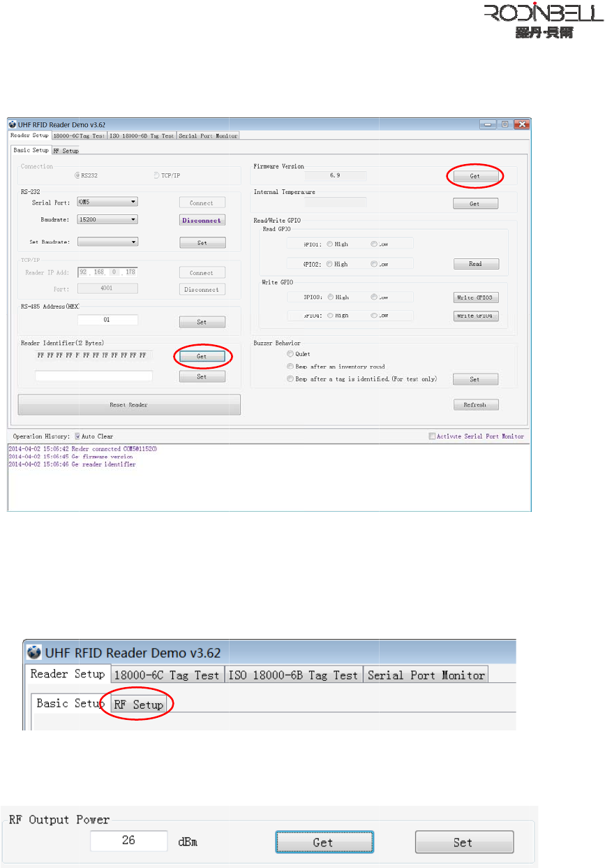Get the Internal Temperature

click(x=475, y=204)
